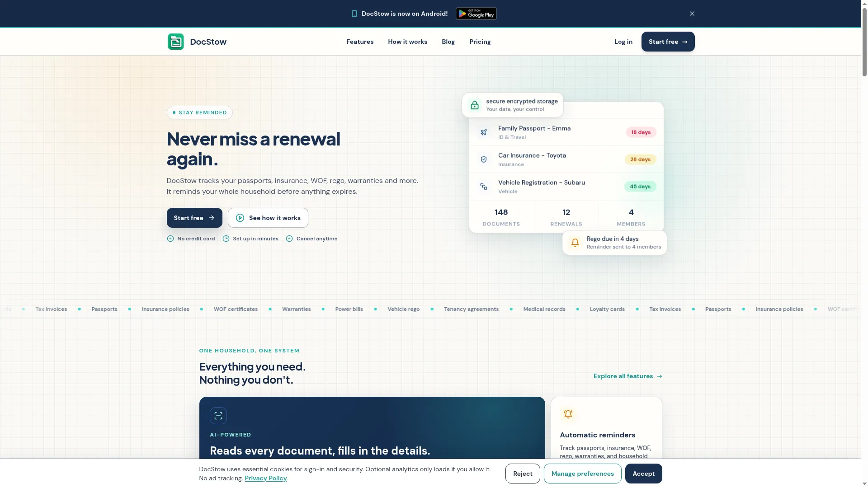Click the STAY REMINDED badge
Viewport: 868px width, 488px height.
pos(200,113)
